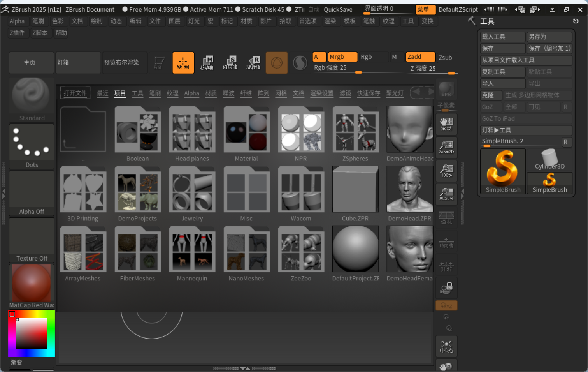The height and width of the screenshot is (372, 588).
Task: Select the 移动轴 move icon
Action: 207,63
